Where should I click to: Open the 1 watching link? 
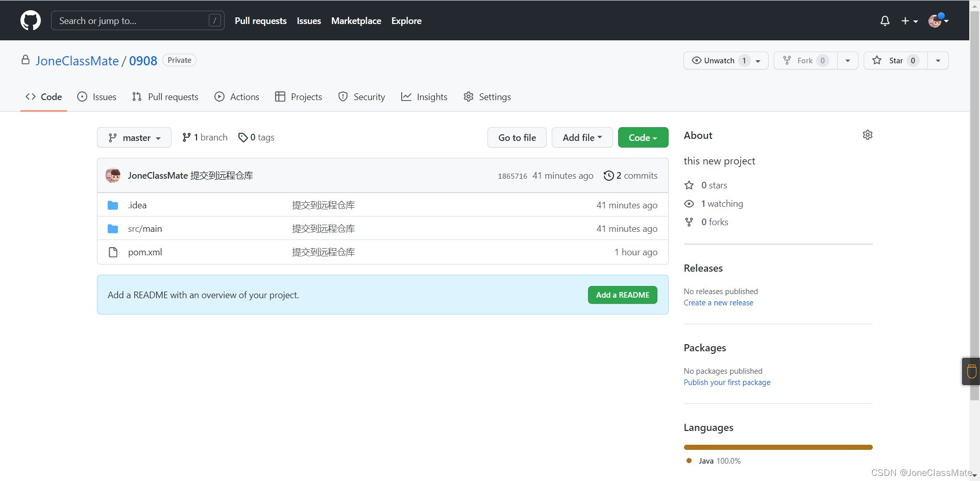(x=714, y=204)
